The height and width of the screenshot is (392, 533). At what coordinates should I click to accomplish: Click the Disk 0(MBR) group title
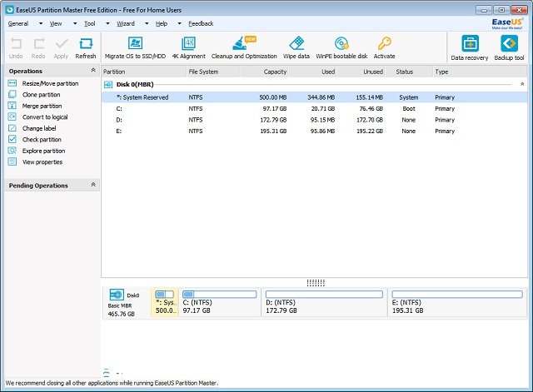(x=135, y=84)
